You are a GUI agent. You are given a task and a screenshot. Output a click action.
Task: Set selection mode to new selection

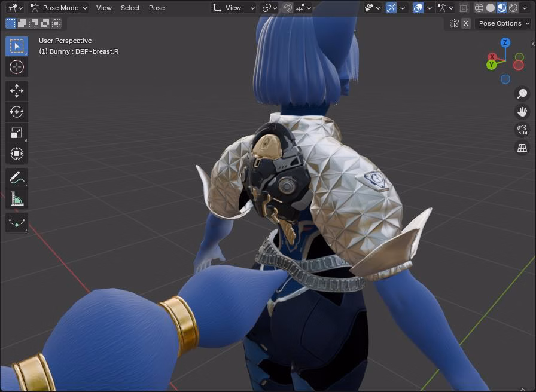click(11, 23)
